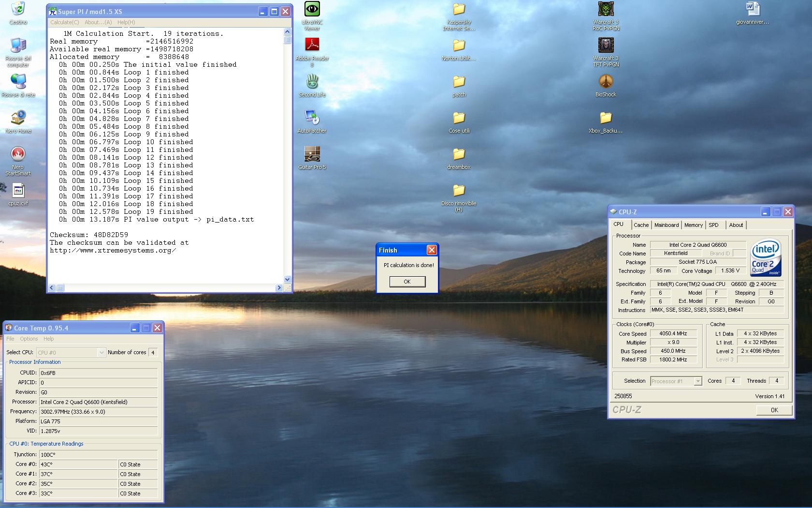Expand Processor Selection dropdown in CPU-Z

[697, 381]
